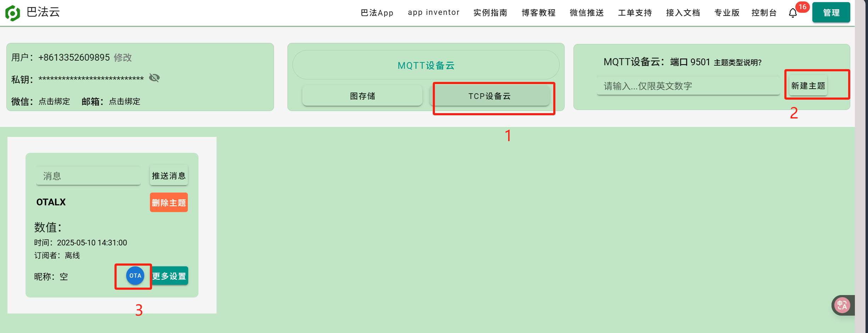Open the 控制台 menu item

pos(764,12)
